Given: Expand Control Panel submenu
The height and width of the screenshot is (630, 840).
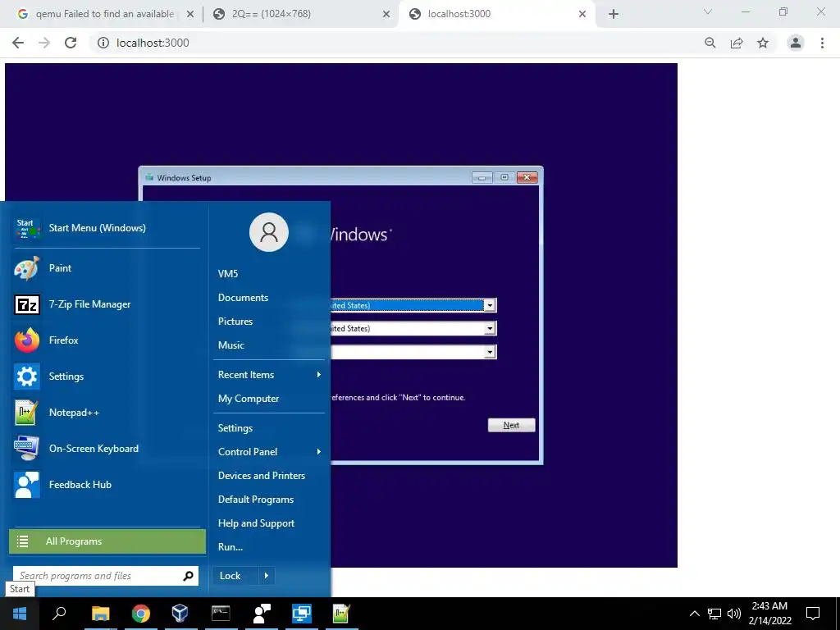Looking at the screenshot, I should point(269,452).
